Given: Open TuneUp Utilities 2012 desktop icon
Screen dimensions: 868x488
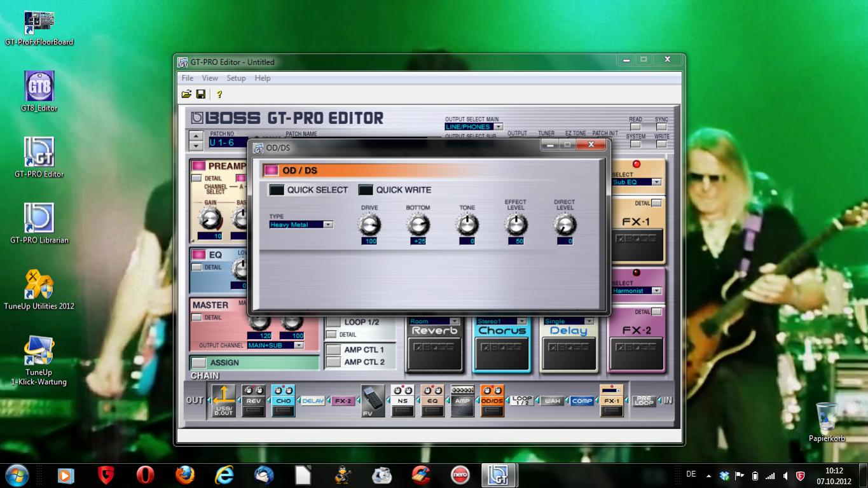Looking at the screenshot, I should click(x=39, y=290).
